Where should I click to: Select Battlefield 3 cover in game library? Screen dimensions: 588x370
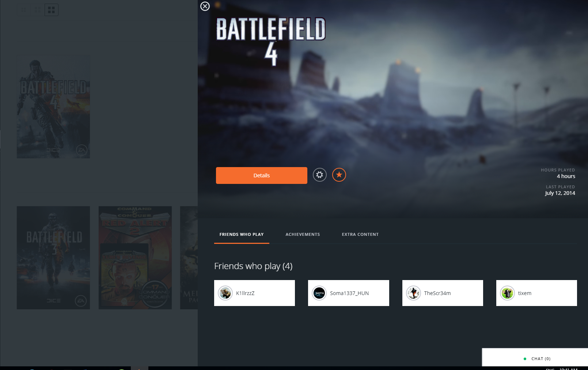click(x=53, y=258)
